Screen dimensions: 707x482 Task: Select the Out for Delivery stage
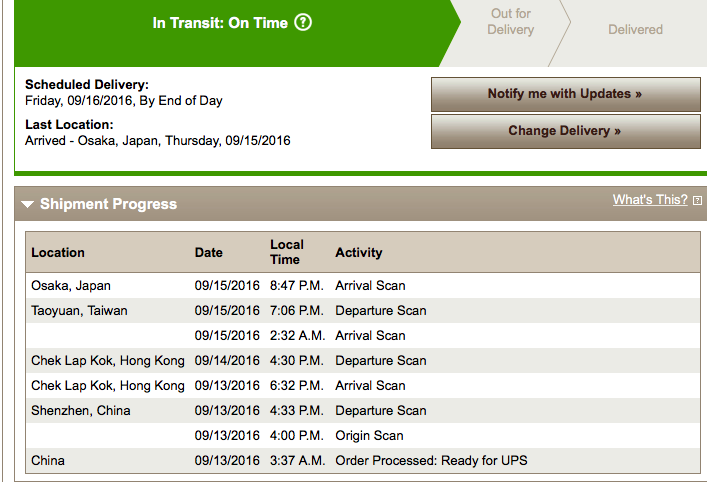tap(510, 22)
